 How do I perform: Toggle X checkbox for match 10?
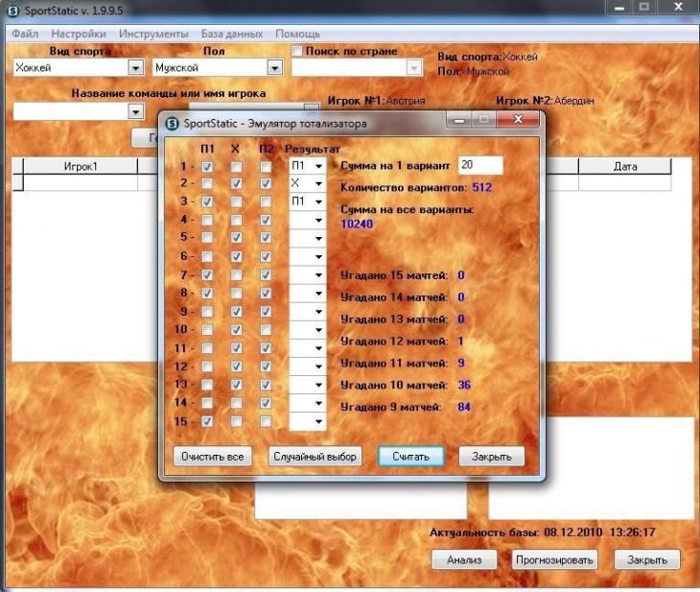point(236,330)
